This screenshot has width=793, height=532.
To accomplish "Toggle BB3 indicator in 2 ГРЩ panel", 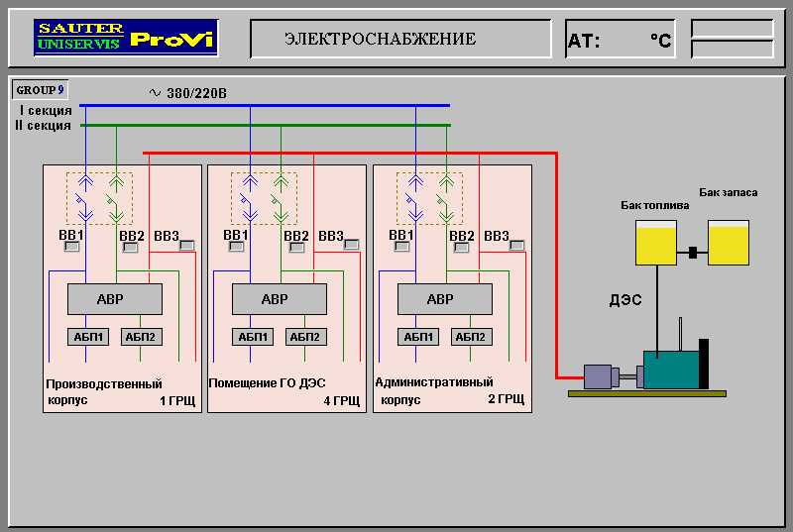I will tap(516, 245).
